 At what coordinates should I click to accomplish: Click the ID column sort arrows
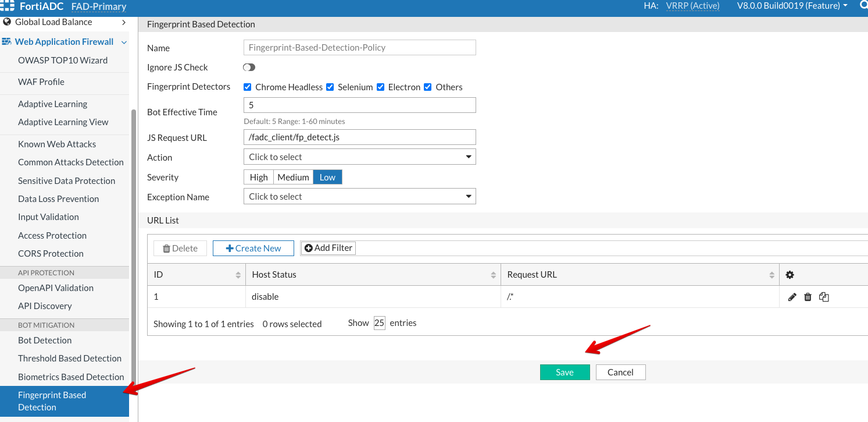(238, 275)
